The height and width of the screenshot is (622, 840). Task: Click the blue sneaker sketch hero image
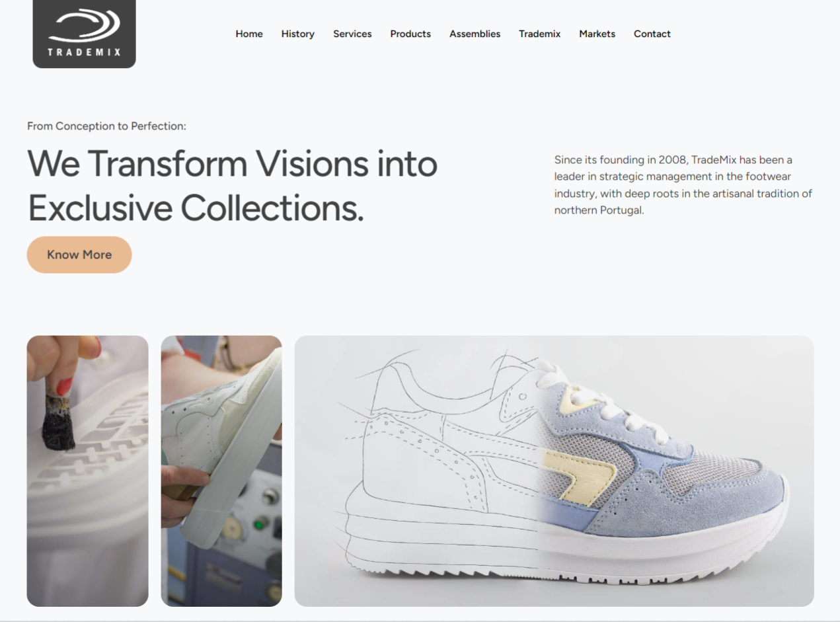(x=554, y=471)
